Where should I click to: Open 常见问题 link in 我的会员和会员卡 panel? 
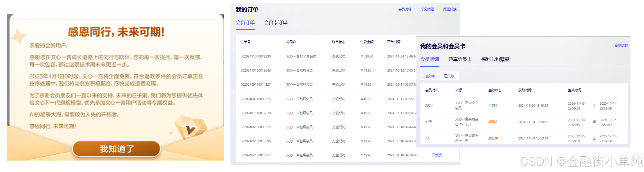pos(621,46)
